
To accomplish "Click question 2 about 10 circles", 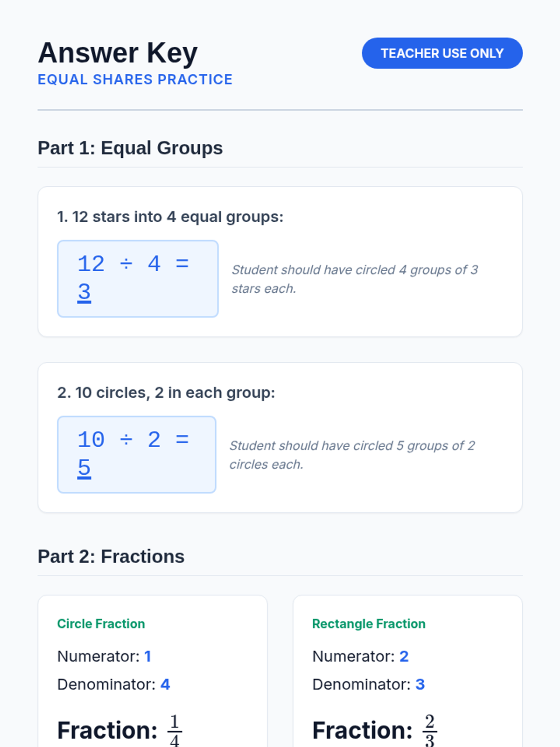I will [166, 393].
